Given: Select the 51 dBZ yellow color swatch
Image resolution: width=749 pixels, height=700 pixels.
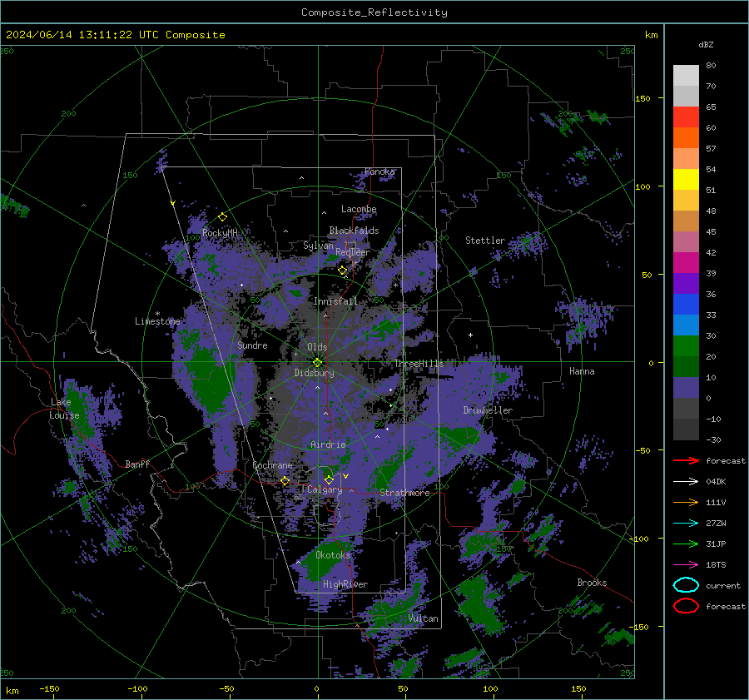Looking at the screenshot, I should [686, 179].
